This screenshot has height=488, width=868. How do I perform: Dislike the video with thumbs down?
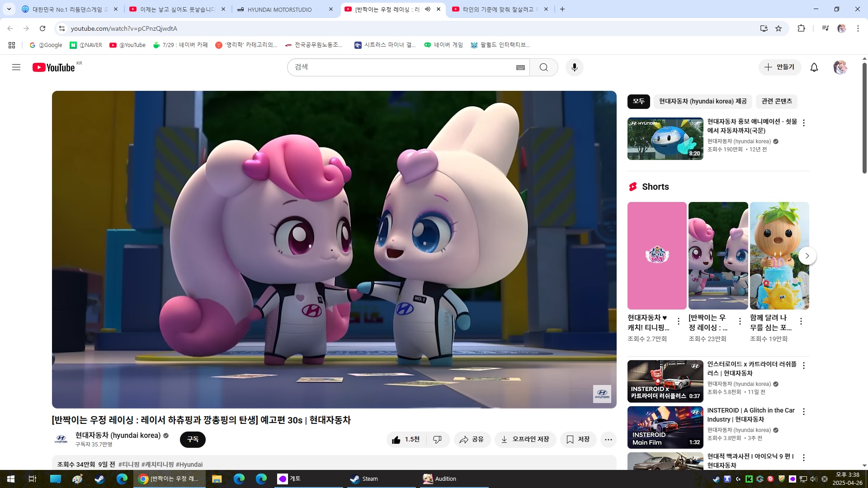pyautogui.click(x=437, y=440)
